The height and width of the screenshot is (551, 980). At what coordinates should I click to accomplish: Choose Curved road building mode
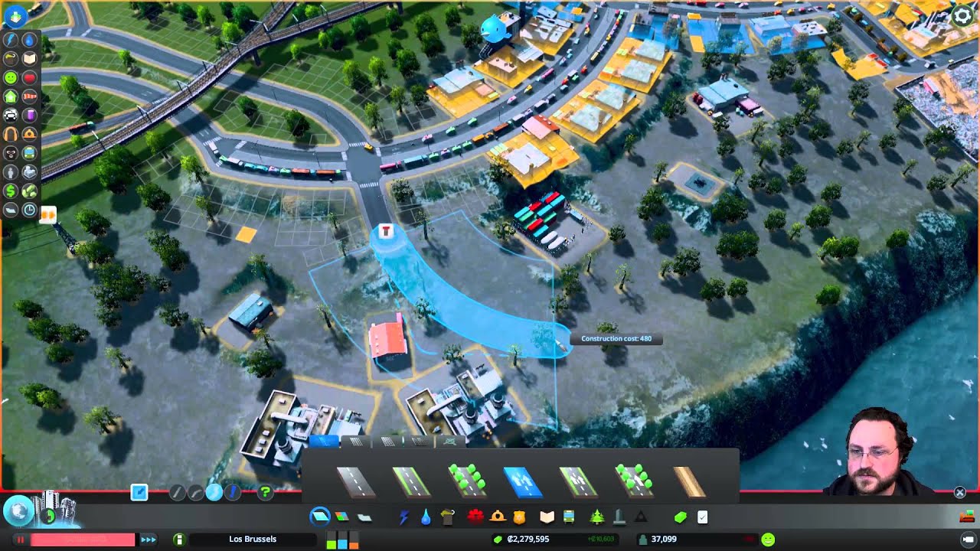pyautogui.click(x=196, y=492)
